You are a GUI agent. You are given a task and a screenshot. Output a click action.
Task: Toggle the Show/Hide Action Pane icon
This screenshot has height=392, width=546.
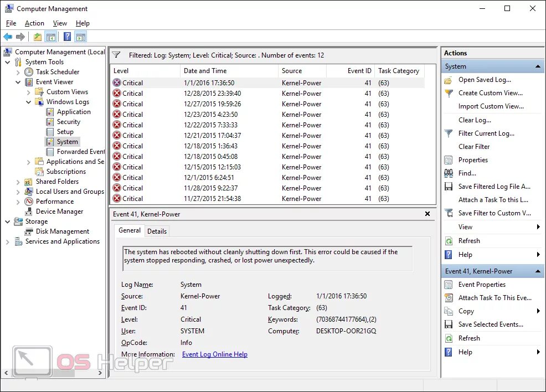point(81,37)
